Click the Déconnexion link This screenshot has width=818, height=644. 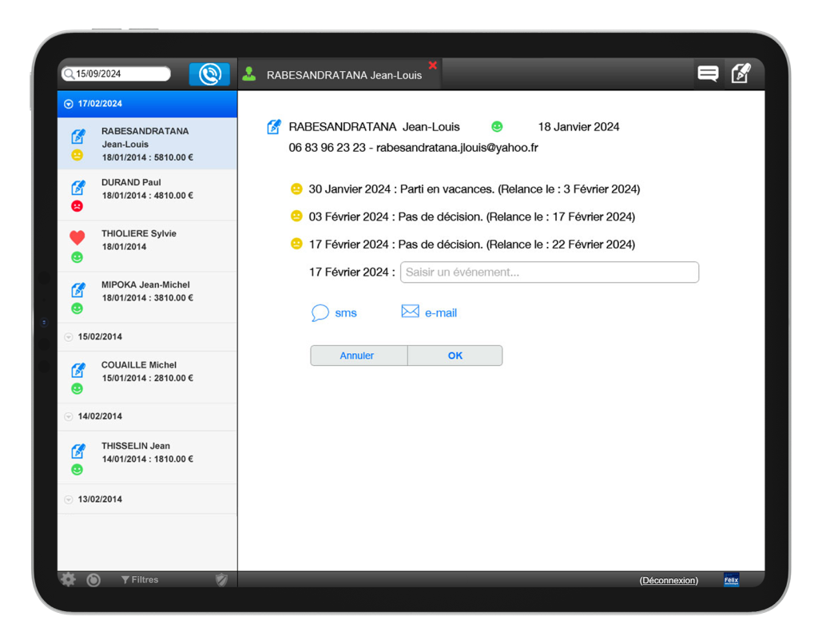[669, 580]
